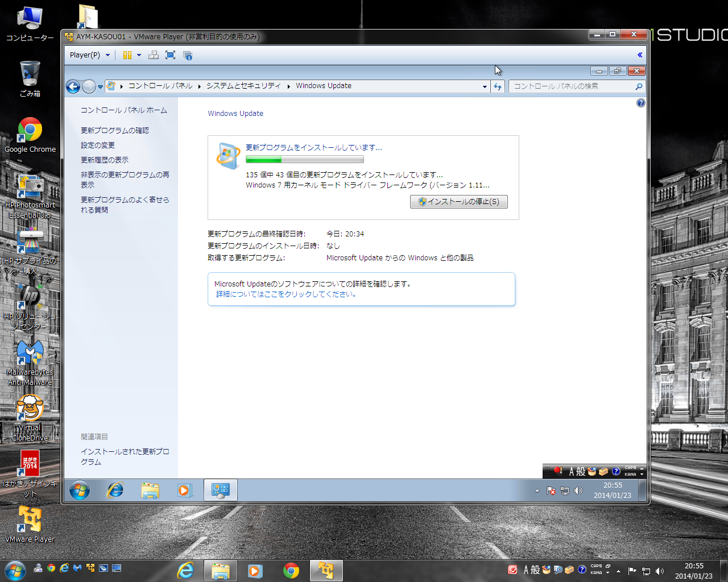Screen dimensions: 728x582
Task: Open the guest VM Start menu orb
Action: [80, 490]
